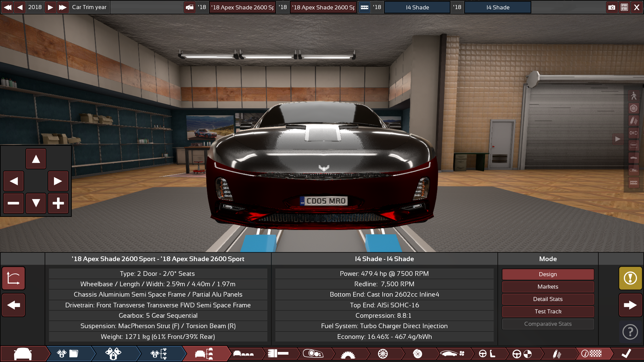
Task: Open the list menu icon next to camera
Action: pos(624,7)
